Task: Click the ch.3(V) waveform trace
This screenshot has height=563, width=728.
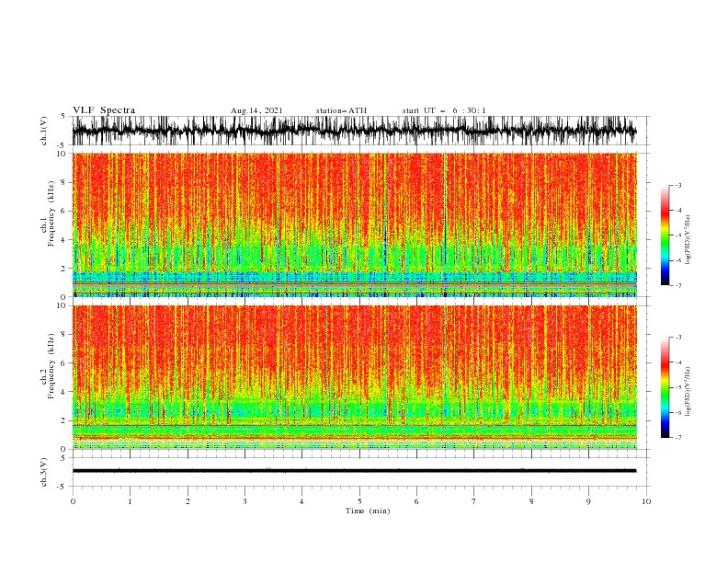Action: (355, 471)
